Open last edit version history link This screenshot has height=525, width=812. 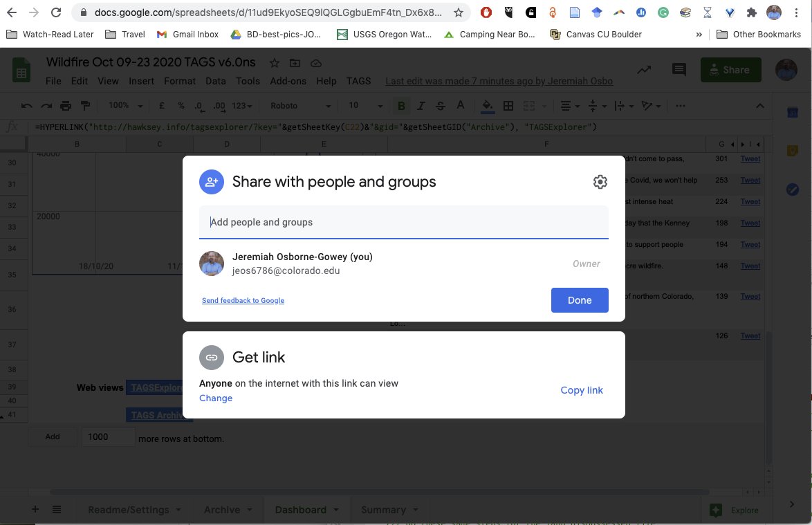point(499,82)
